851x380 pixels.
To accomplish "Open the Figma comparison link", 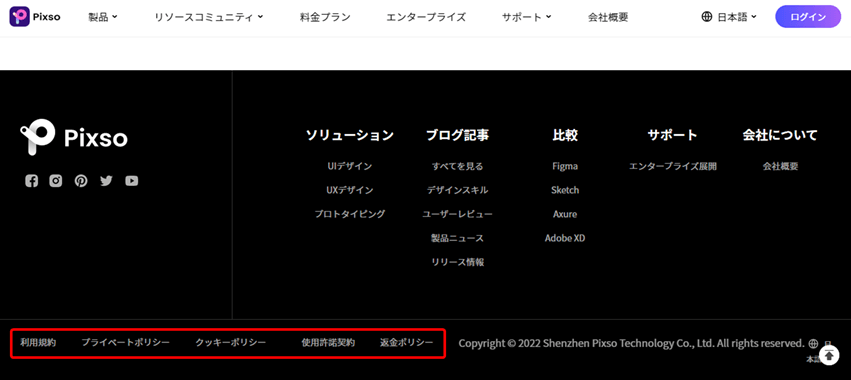I will 565,166.
